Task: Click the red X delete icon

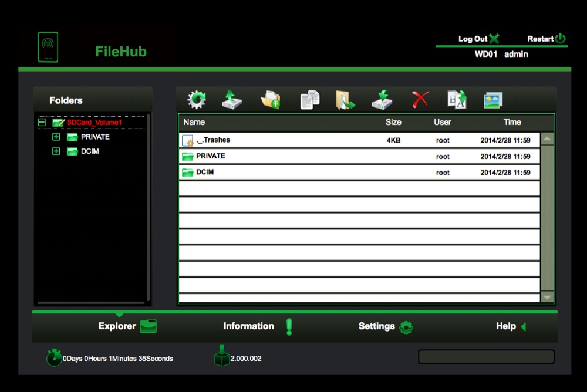Action: point(420,100)
